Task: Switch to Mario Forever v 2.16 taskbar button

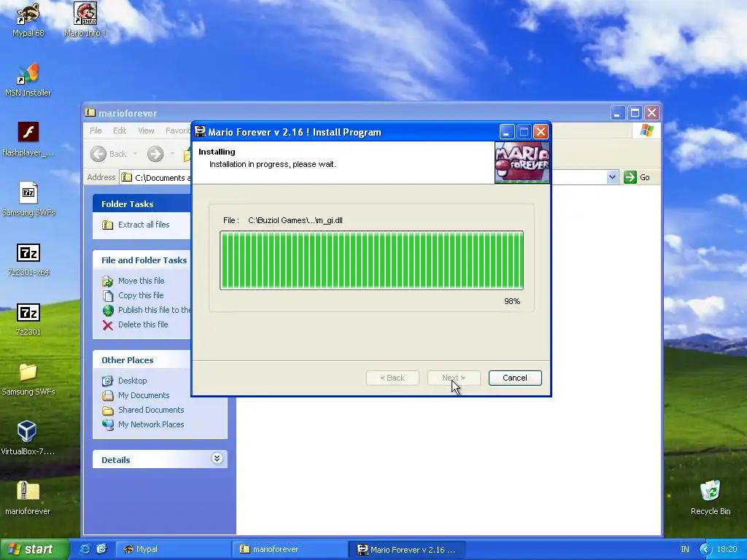Action: tap(406, 550)
